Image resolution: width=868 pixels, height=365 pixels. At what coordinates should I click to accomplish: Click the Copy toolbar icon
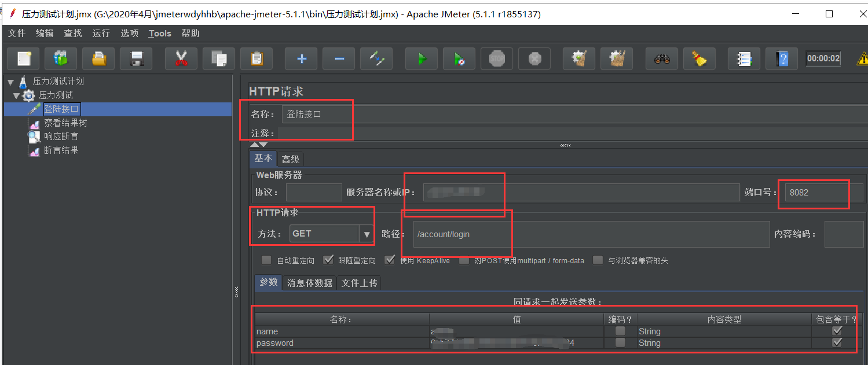[x=219, y=58]
